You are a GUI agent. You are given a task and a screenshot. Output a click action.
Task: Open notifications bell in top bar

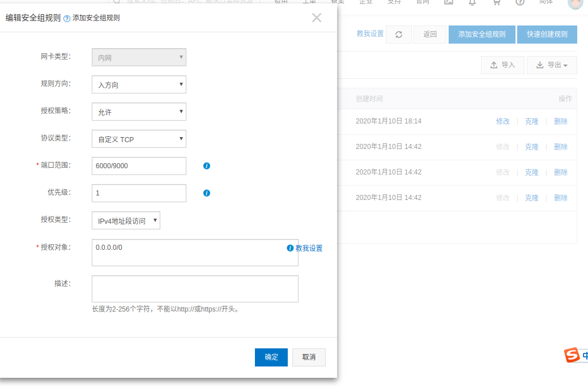pyautogui.click(x=472, y=2)
